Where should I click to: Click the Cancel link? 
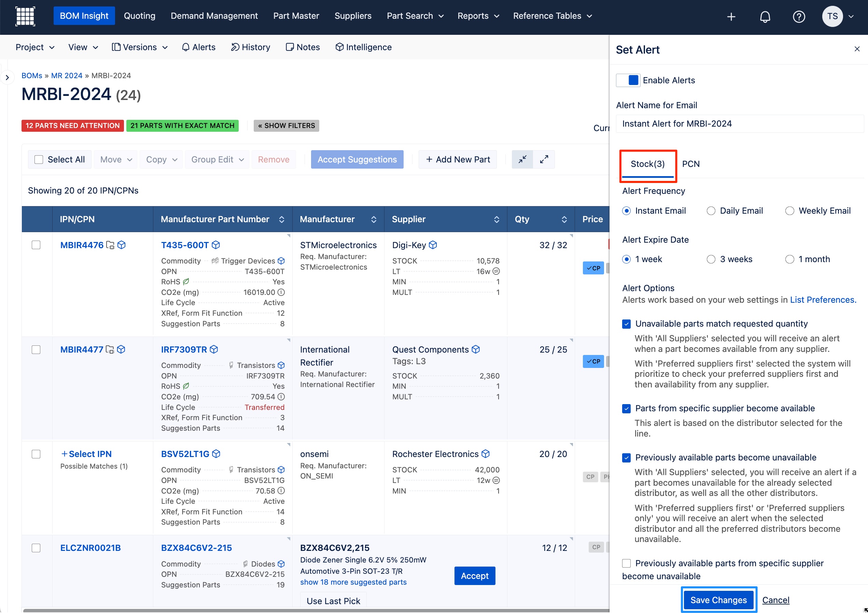click(x=775, y=600)
